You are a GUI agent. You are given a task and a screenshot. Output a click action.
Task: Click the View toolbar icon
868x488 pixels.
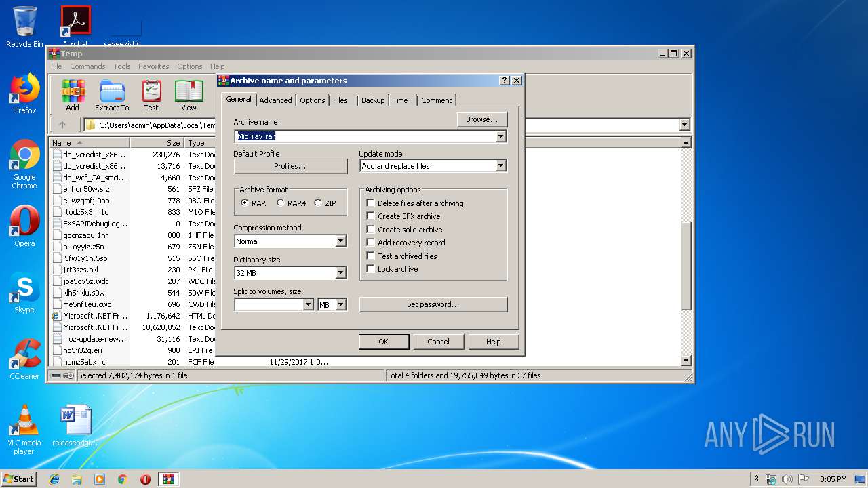pyautogui.click(x=189, y=96)
